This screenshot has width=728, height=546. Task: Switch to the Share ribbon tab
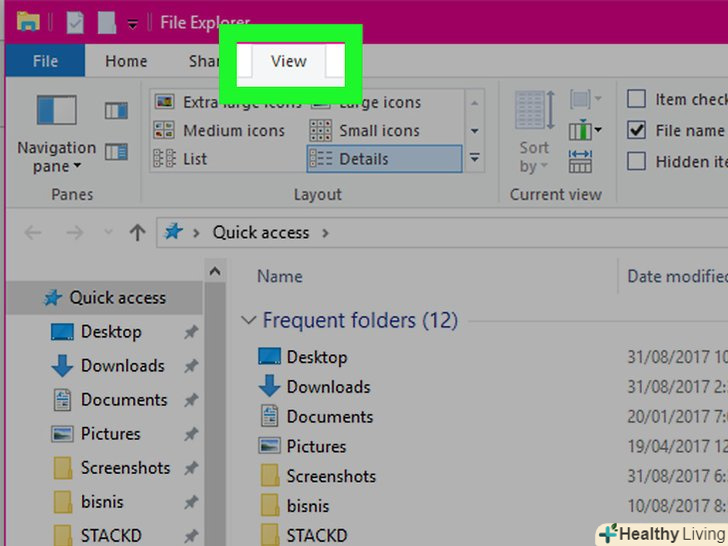click(x=203, y=61)
